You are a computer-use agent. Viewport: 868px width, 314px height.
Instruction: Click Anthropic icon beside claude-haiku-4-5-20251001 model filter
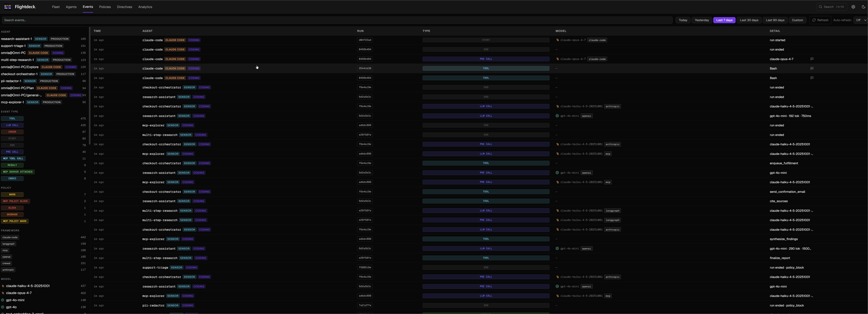[3, 286]
